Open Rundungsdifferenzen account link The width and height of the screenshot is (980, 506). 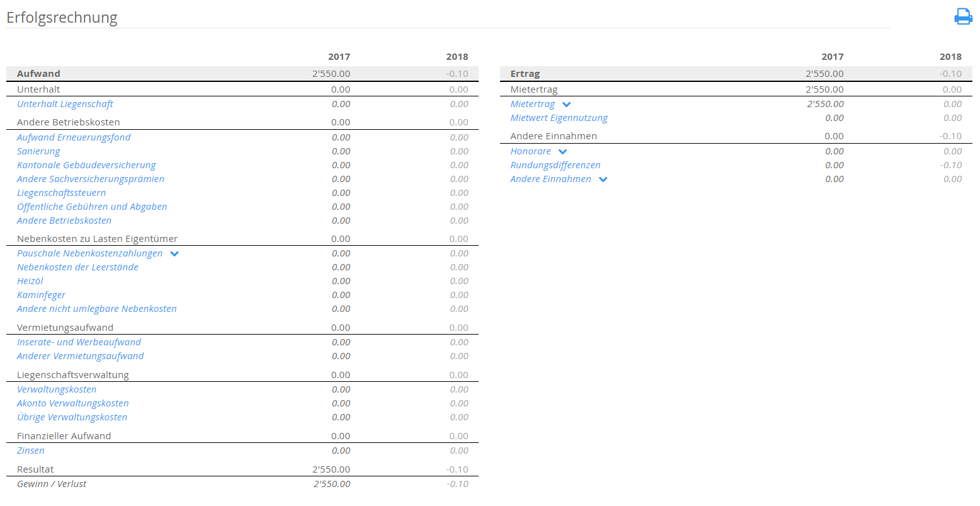(x=556, y=165)
